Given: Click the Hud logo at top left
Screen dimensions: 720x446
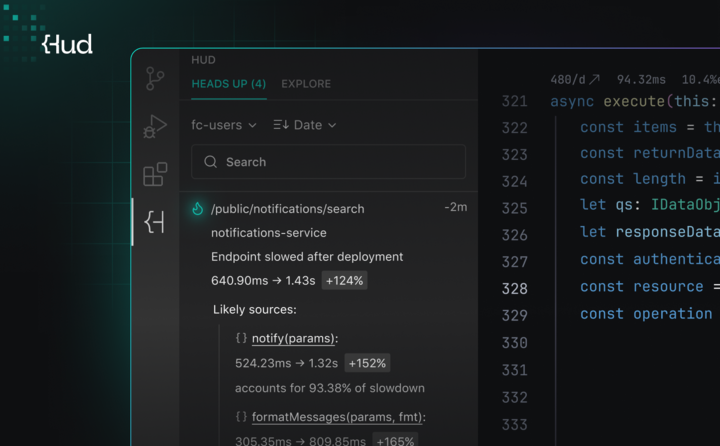Looking at the screenshot, I should (67, 44).
